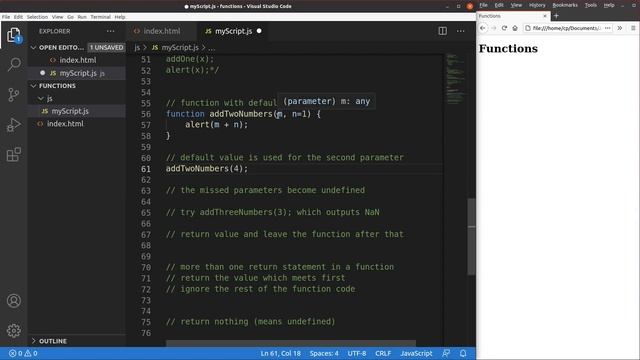Click the Explorer more actions ellipsis
This screenshot has width=640, height=360.
(x=111, y=31)
